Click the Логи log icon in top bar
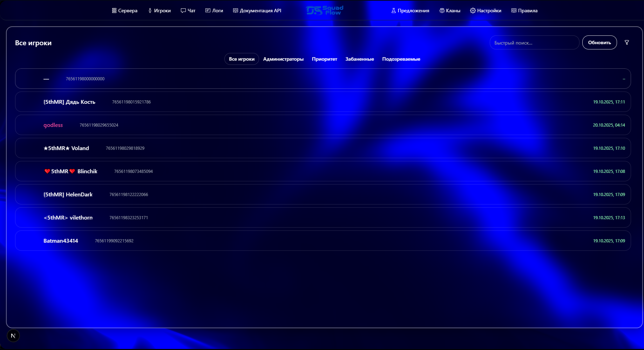This screenshot has height=350, width=644. tap(207, 11)
